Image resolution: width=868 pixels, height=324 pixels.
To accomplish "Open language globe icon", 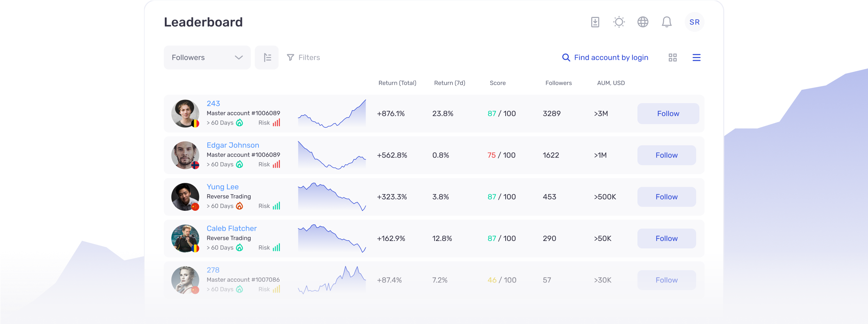I will click(x=643, y=22).
